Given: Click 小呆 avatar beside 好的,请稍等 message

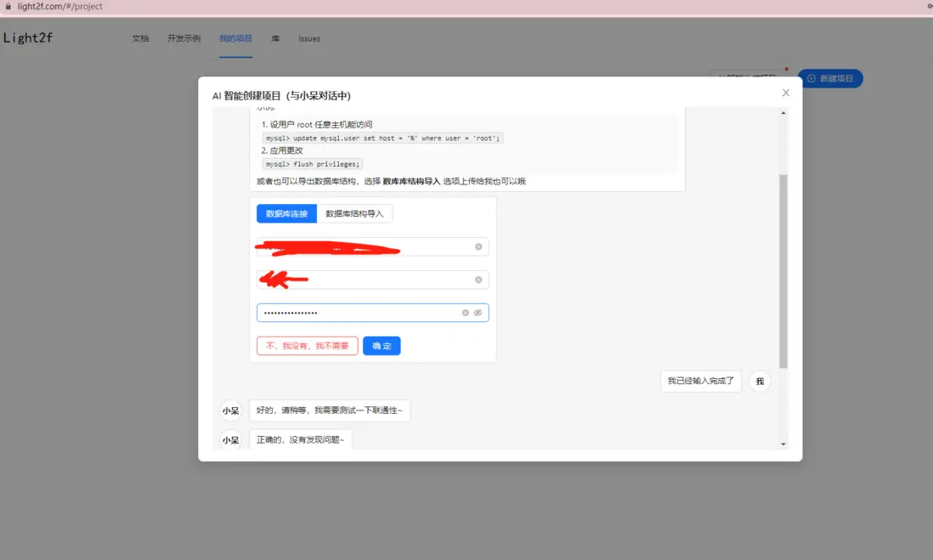Looking at the screenshot, I should [231, 410].
